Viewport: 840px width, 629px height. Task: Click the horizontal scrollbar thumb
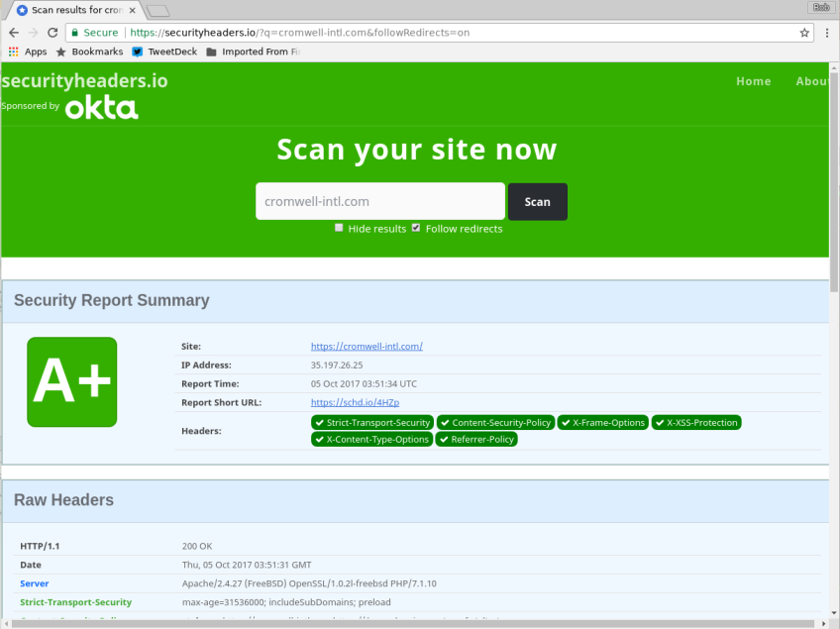coord(414,624)
